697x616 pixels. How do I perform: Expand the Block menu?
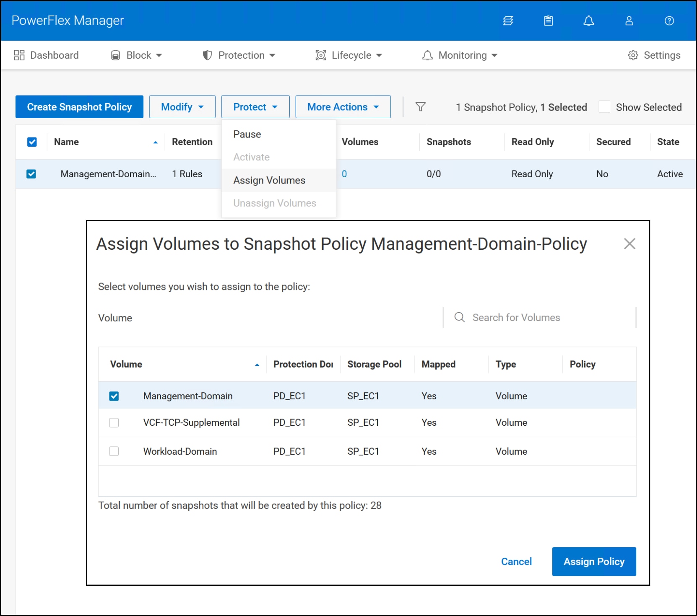click(x=136, y=55)
